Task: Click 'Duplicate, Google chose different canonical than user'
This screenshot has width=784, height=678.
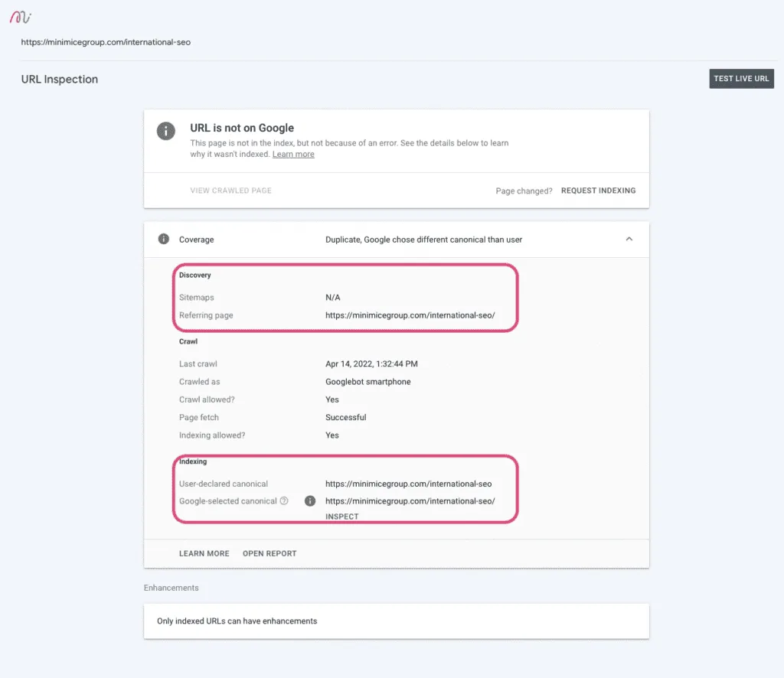Action: point(423,240)
